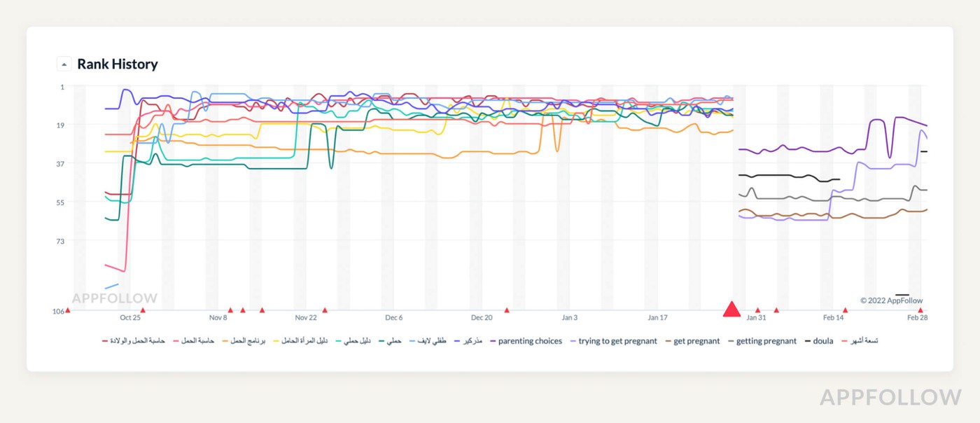Click the yellow swatch for "دليل المرأة الحامل"
The height and width of the screenshot is (423, 980).
(276, 341)
